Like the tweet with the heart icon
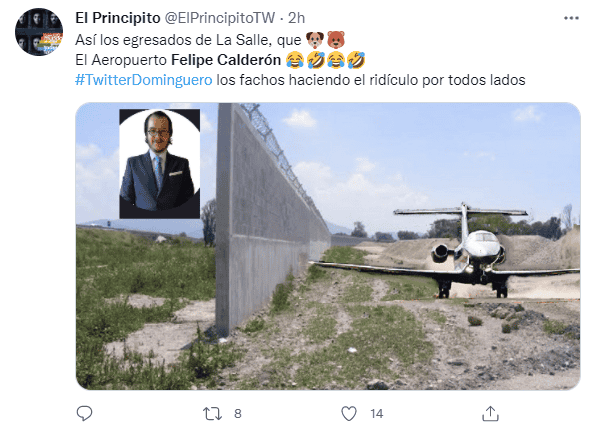Image resolution: width=591 pixels, height=435 pixels. tap(349, 414)
